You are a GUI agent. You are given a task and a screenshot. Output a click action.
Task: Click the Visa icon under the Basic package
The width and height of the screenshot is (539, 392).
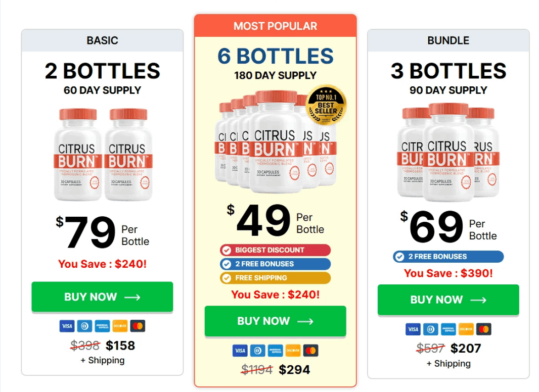coord(66,326)
